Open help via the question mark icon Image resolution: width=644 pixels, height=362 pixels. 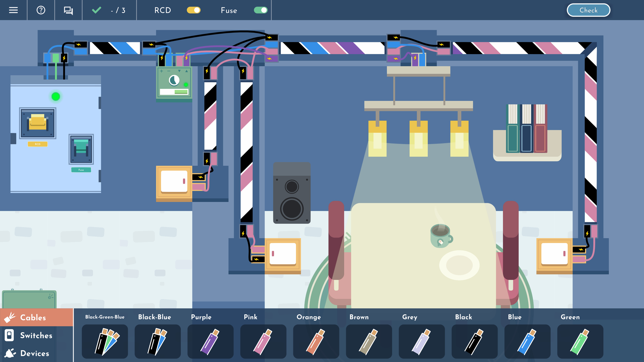point(41,10)
